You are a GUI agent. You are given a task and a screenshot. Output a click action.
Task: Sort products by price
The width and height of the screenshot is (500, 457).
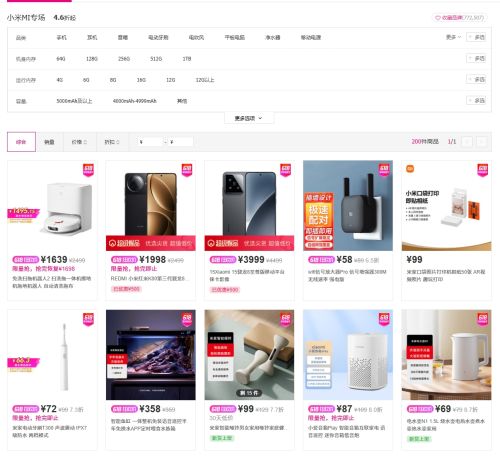click(79, 142)
